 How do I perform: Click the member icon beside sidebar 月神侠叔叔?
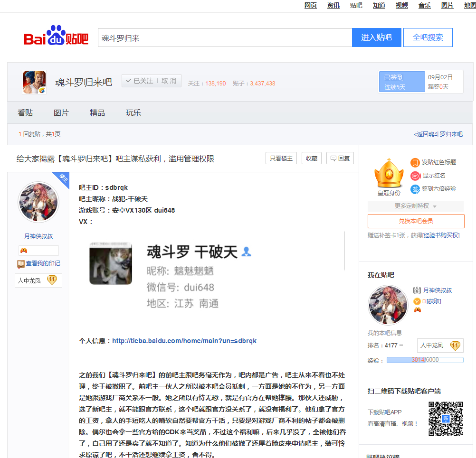[x=417, y=290]
